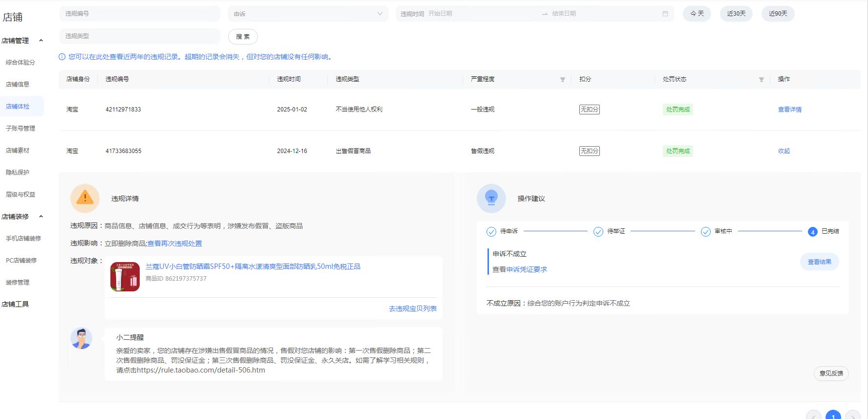Viewport: 868px width, 419px height.
Task: Open the sunscreen product thumbnail
Action: (x=125, y=277)
